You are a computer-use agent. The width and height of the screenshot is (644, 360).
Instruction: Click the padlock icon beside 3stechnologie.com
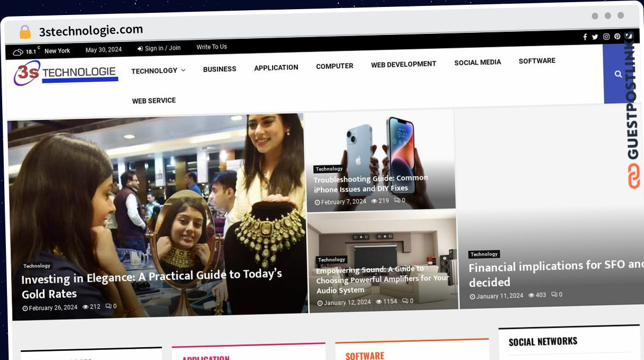click(25, 32)
